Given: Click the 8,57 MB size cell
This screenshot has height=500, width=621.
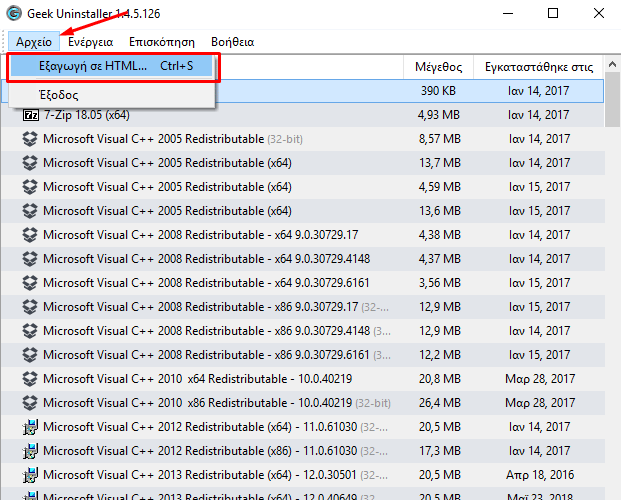Looking at the screenshot, I should click(440, 139).
